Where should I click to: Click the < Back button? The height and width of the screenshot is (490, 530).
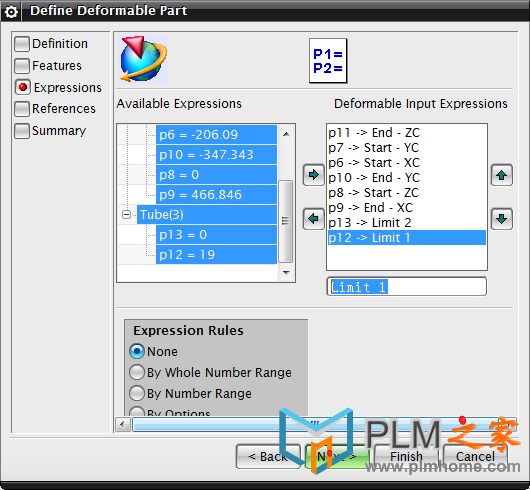click(x=268, y=457)
